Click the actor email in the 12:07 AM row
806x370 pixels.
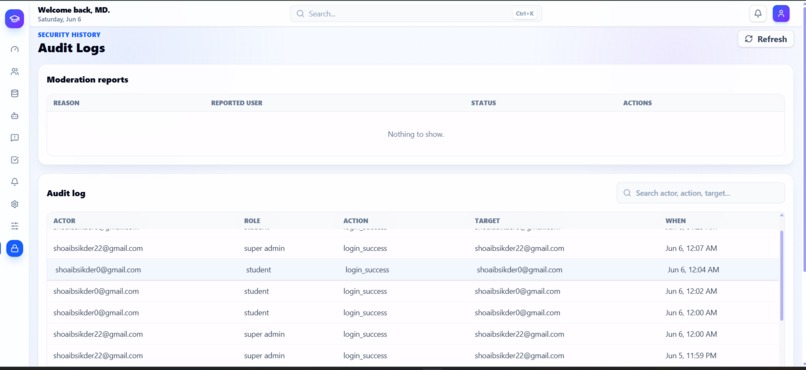pyautogui.click(x=98, y=248)
